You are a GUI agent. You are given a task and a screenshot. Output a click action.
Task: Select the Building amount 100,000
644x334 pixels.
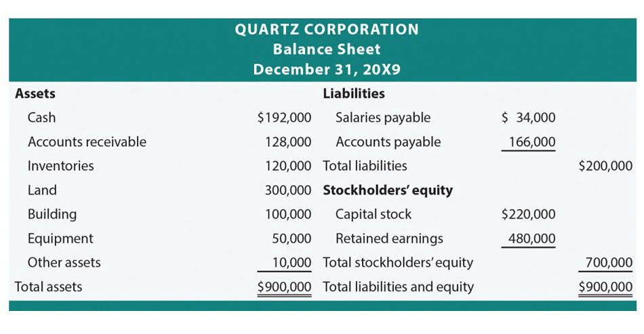tap(288, 215)
